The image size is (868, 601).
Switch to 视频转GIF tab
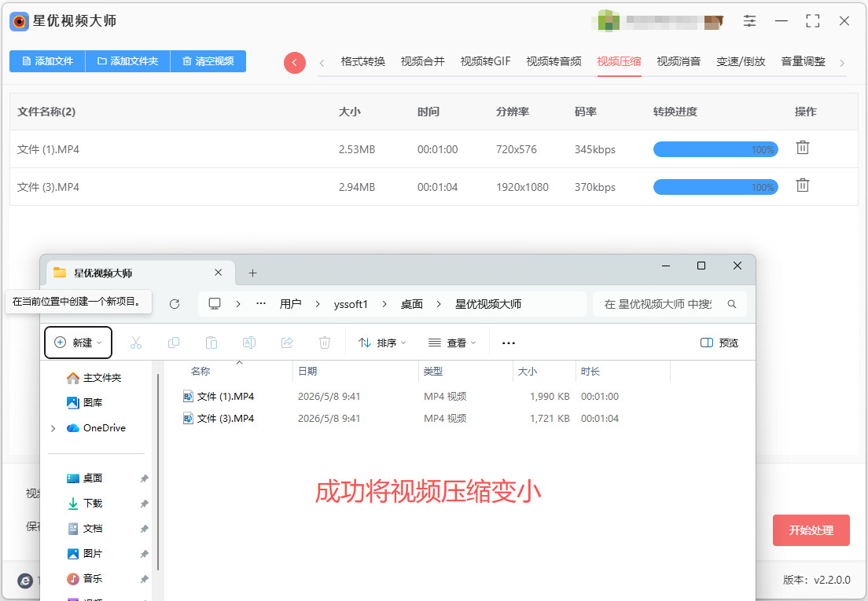[x=485, y=61]
